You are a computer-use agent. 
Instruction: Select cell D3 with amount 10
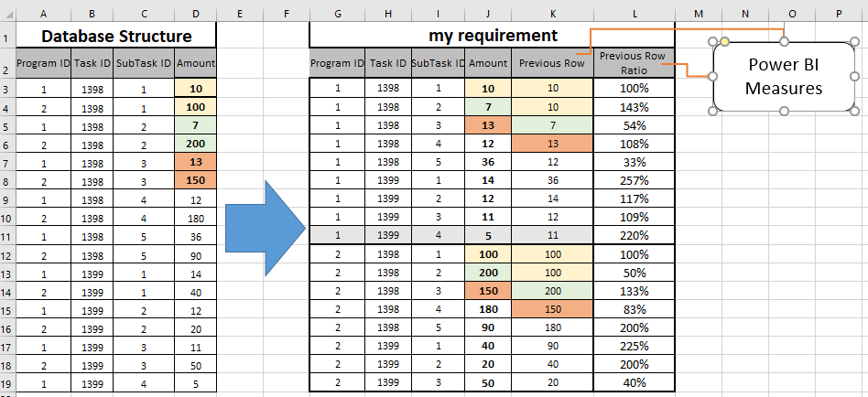[x=195, y=88]
